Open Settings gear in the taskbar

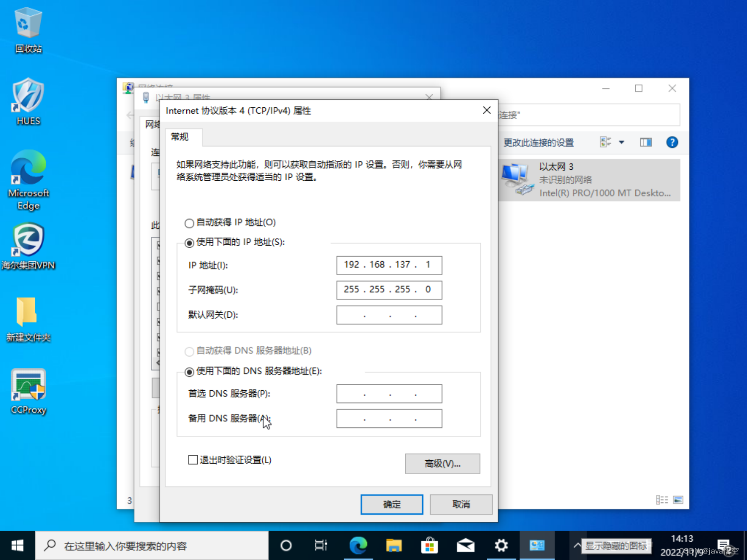[x=501, y=546]
